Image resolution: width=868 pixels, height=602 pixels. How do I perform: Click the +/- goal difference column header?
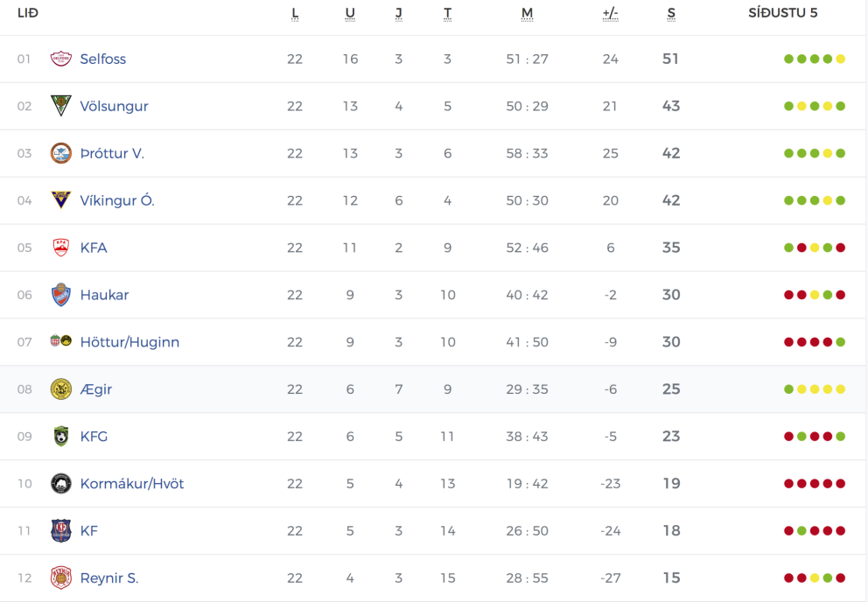pyautogui.click(x=611, y=13)
